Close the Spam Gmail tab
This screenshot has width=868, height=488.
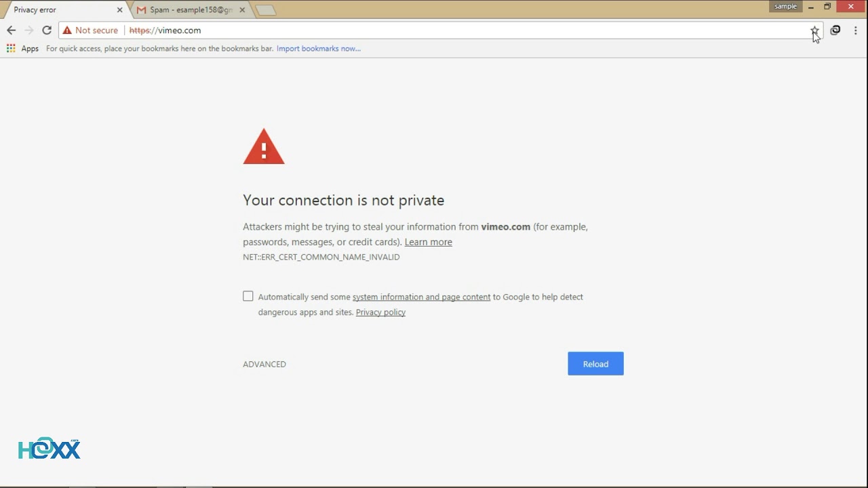click(242, 10)
